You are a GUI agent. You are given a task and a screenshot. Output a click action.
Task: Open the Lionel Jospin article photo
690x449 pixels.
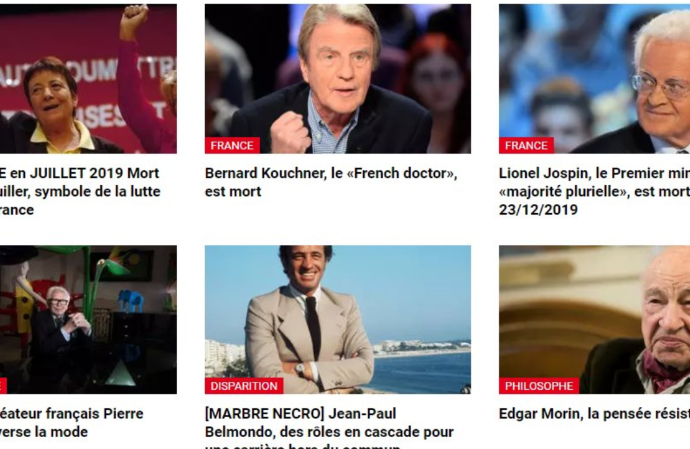click(x=595, y=79)
